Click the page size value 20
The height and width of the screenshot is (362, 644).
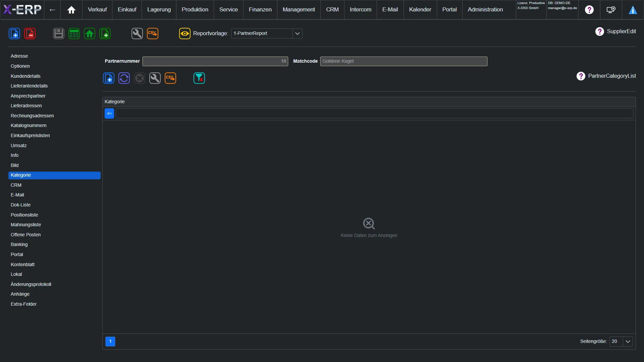coord(616,342)
